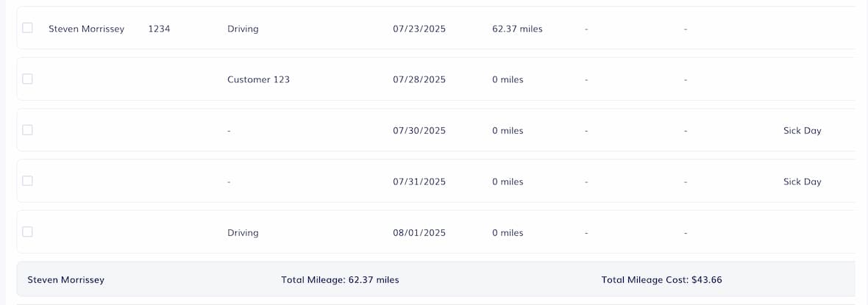Check the box for the Steven Morrissey 07/23/2025 row
The width and height of the screenshot is (868, 305).
[27, 28]
